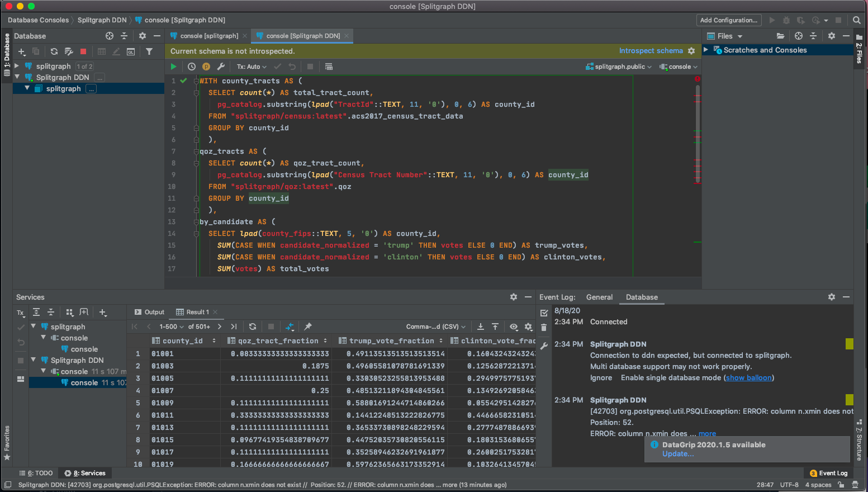Click Add Configuration... button
The width and height of the screenshot is (868, 492).
[x=729, y=20]
